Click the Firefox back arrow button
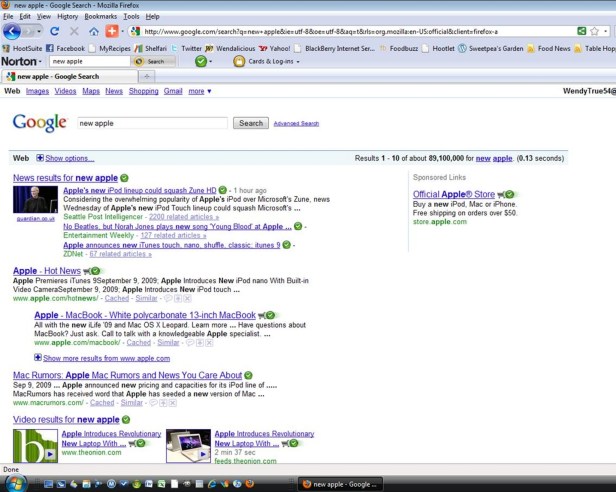The image size is (616, 492). (12, 32)
